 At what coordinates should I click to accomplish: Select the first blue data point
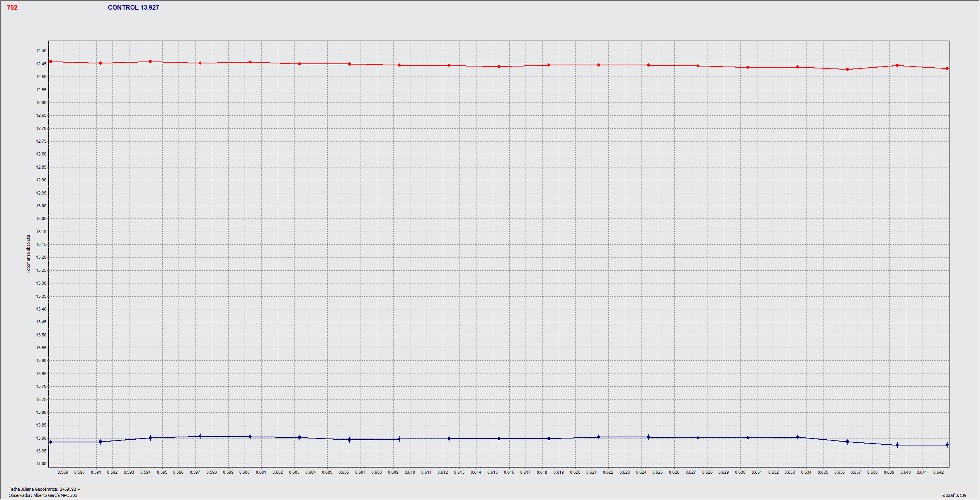point(51,442)
